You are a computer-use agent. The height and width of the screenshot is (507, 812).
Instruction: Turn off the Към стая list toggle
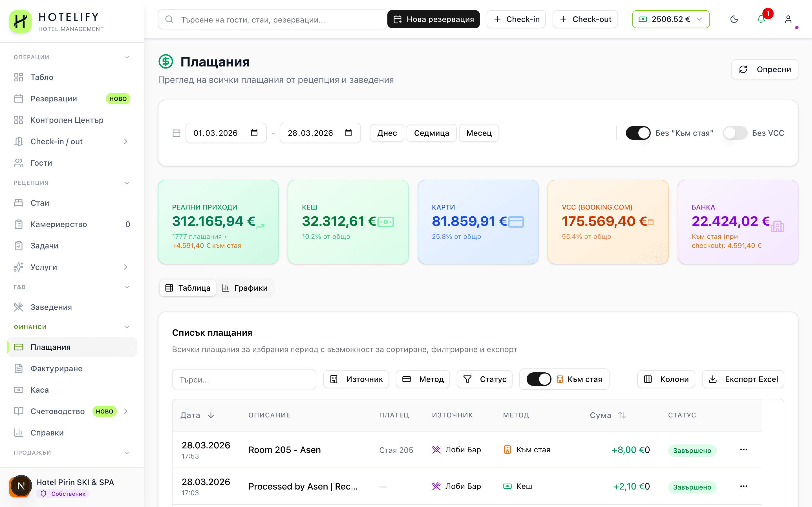click(x=539, y=379)
